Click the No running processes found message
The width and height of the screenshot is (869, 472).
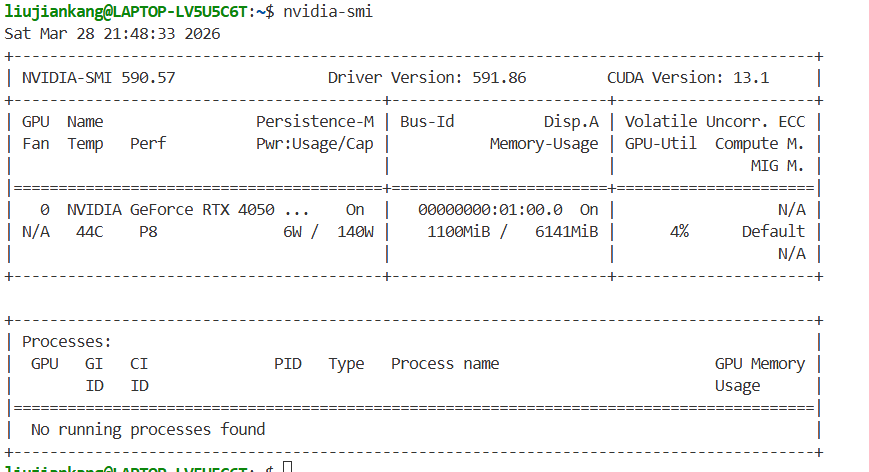(x=148, y=429)
